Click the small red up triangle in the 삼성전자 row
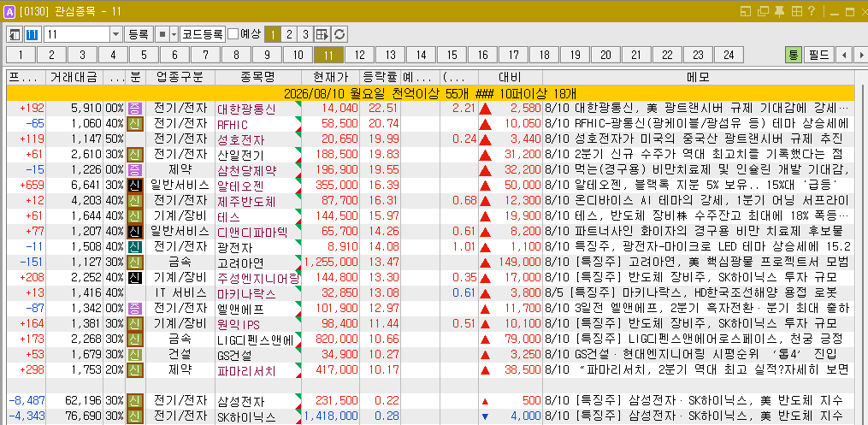868x425 pixels. tap(486, 401)
